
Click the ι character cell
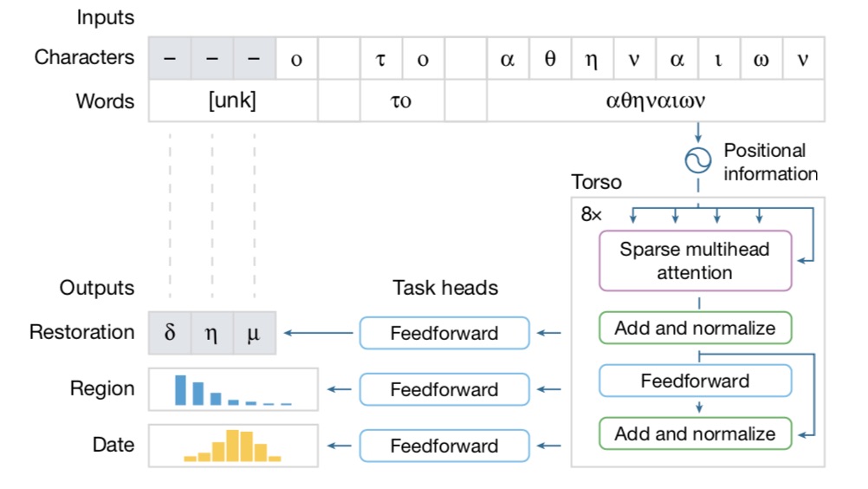719,59
